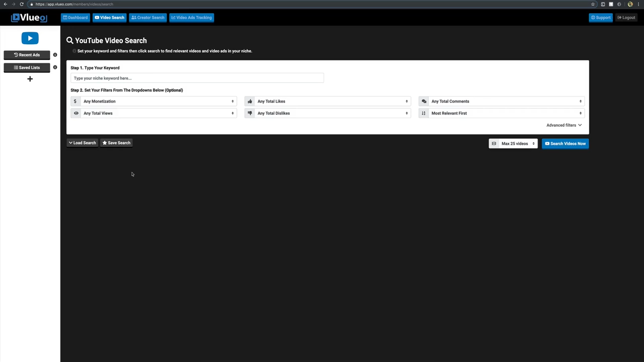The image size is (644, 362).
Task: Click the thumbs-down dislikes icon
Action: 250,113
